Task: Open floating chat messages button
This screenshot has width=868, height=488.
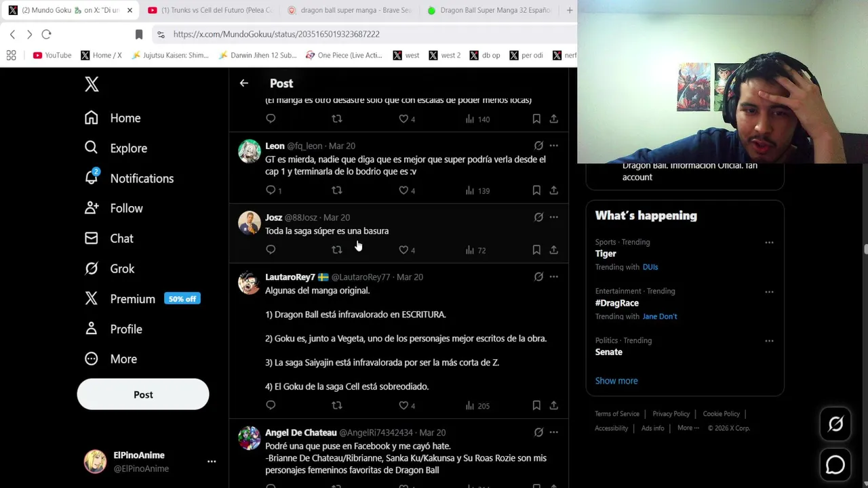Action: pyautogui.click(x=835, y=465)
